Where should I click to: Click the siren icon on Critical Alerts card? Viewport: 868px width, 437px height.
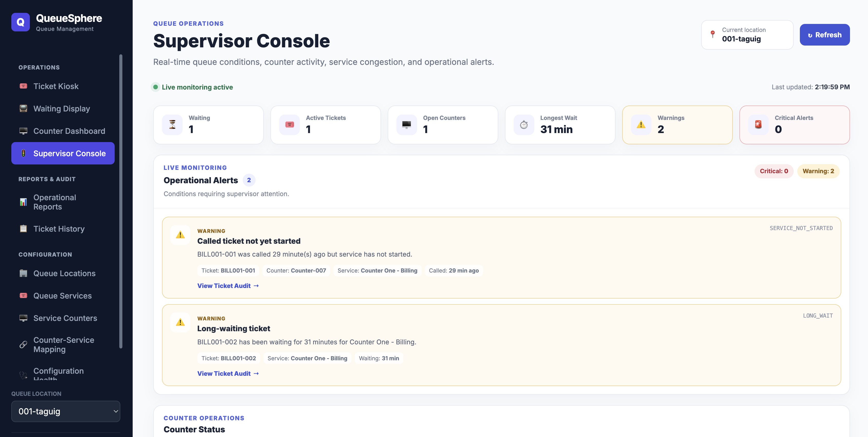(x=758, y=125)
